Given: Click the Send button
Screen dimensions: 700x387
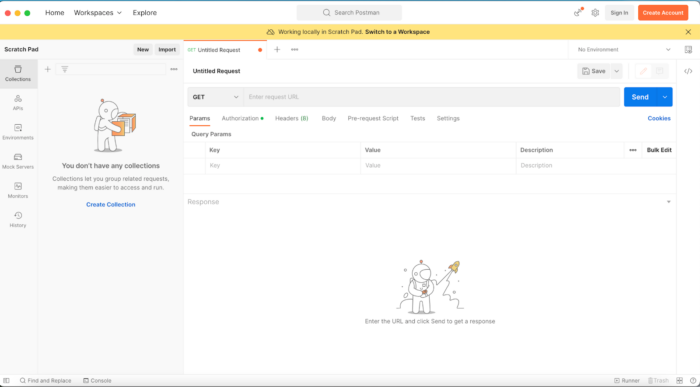Looking at the screenshot, I should (640, 97).
